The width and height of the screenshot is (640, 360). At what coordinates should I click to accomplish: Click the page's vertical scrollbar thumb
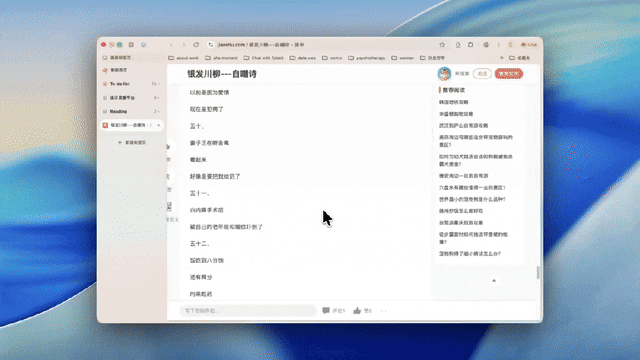[x=538, y=273]
